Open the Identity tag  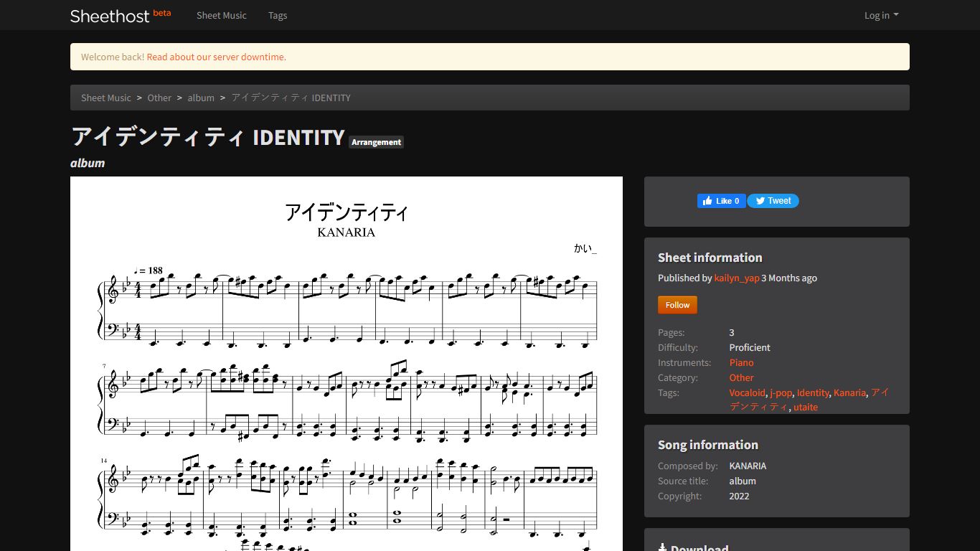[813, 392]
